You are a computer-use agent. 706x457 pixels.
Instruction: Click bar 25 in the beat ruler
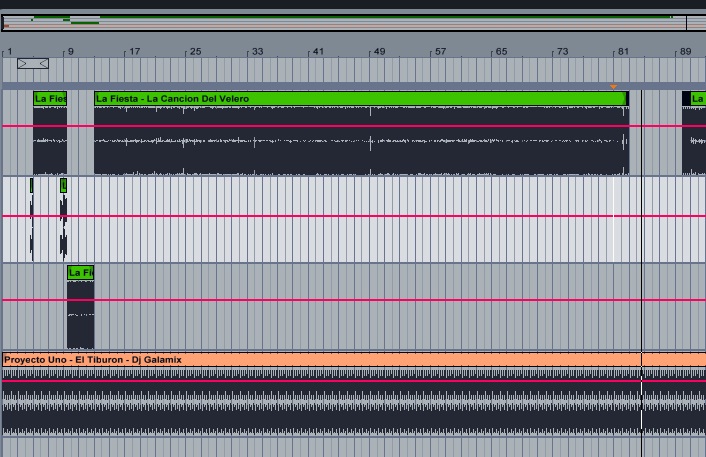(x=195, y=51)
